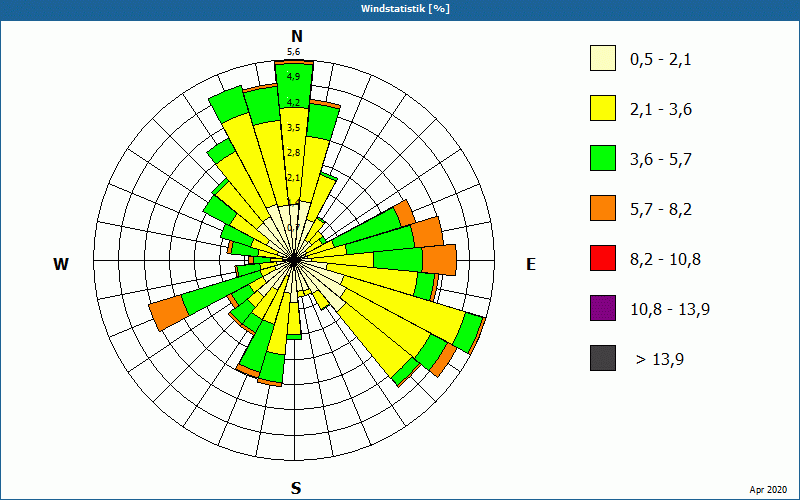Click the W compass label
Image resolution: width=800 pixels, height=500 pixels.
[x=61, y=264]
